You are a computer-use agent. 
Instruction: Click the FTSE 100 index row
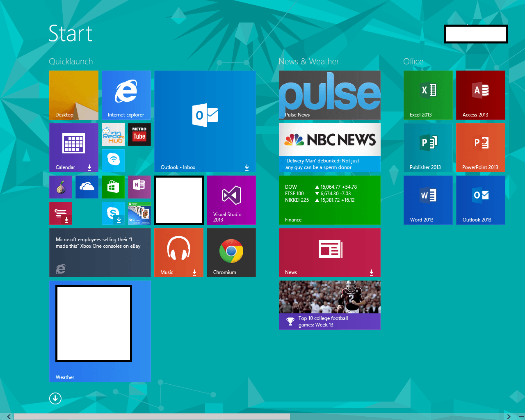click(318, 194)
